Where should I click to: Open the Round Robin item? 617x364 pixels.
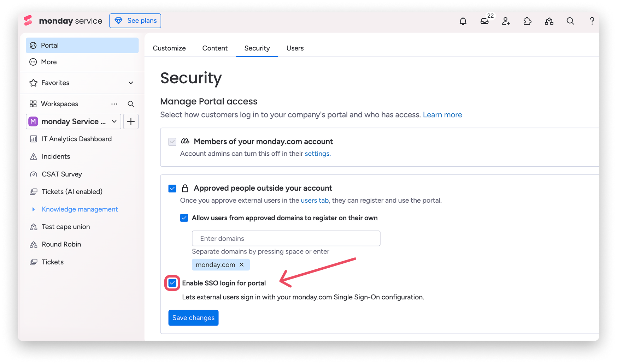[61, 245]
